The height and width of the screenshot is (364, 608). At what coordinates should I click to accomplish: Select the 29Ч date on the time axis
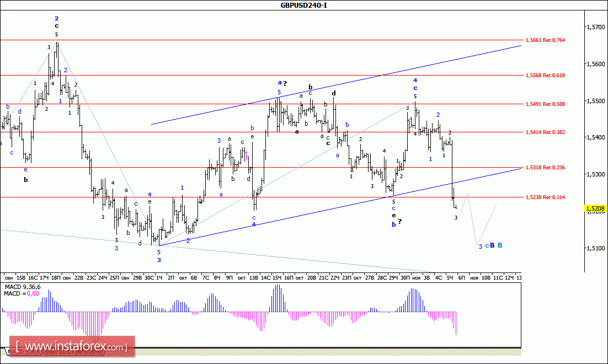point(393,277)
